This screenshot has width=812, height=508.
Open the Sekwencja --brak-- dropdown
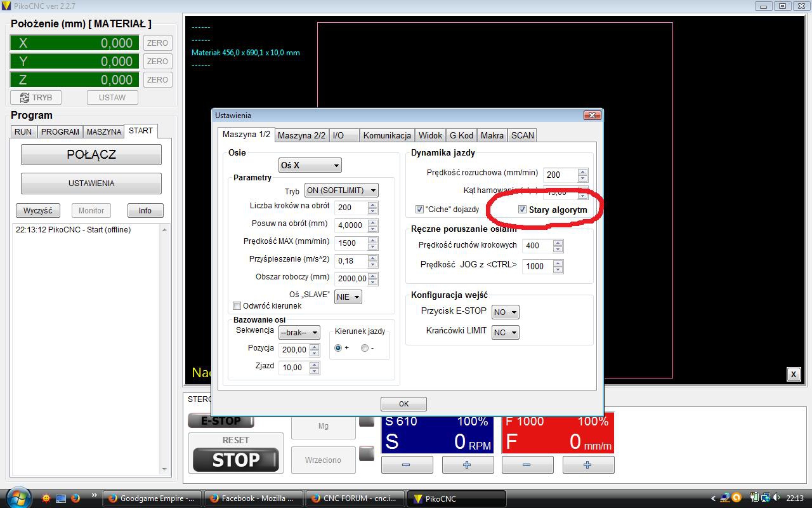[299, 333]
